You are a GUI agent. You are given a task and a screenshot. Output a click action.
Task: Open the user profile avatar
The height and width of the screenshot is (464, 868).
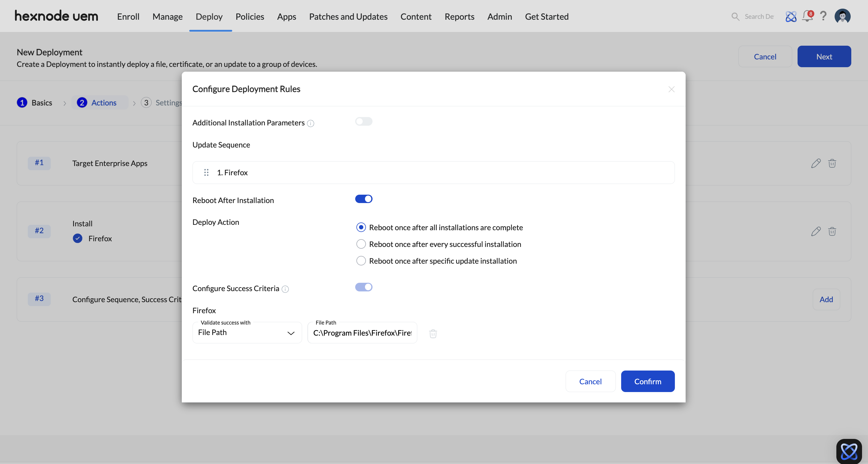(x=842, y=16)
